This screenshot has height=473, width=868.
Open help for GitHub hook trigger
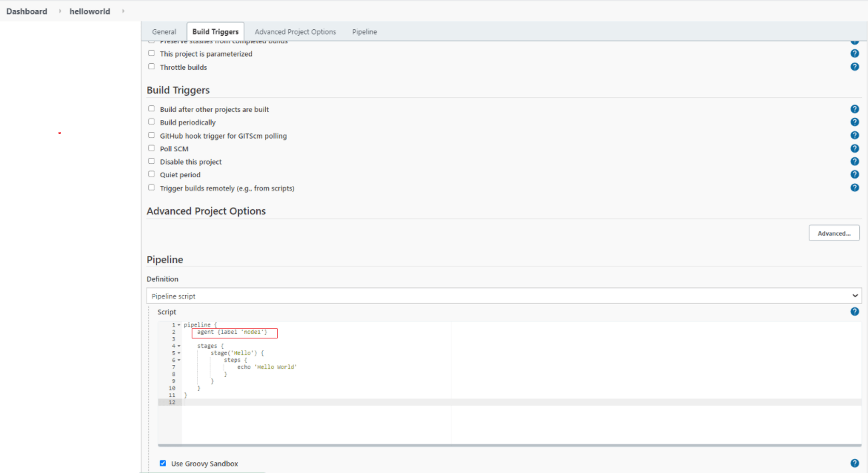pos(855,135)
